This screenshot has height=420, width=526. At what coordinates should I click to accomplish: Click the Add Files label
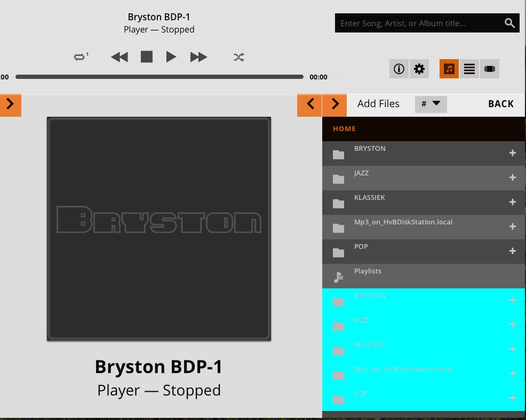point(378,103)
